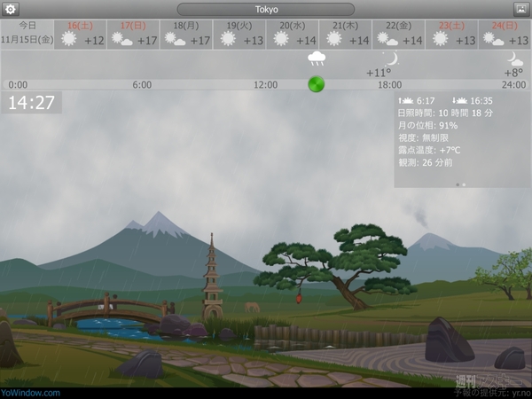The height and width of the screenshot is (399, 532).
Task: Click the sunrise icon at 6:17
Action: tap(406, 101)
